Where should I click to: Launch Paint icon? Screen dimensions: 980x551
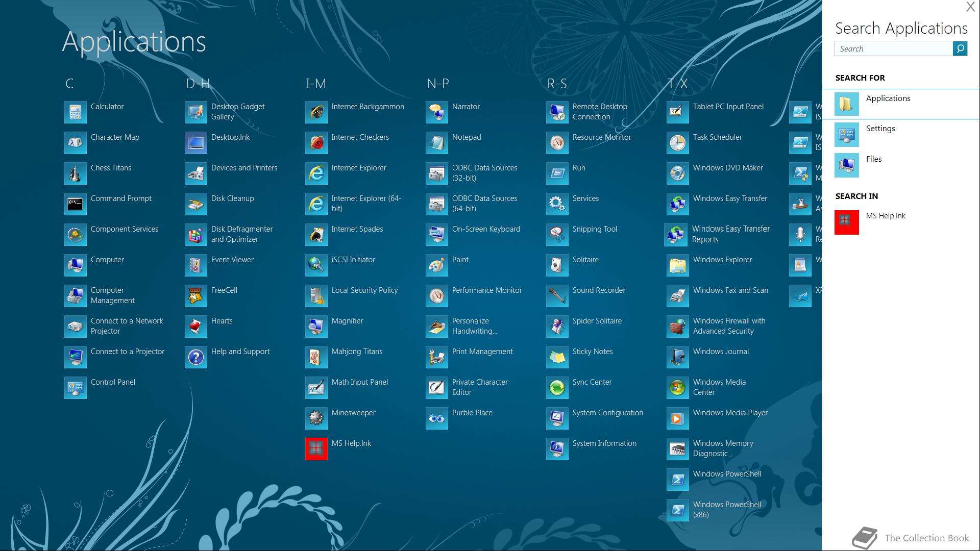(x=436, y=265)
